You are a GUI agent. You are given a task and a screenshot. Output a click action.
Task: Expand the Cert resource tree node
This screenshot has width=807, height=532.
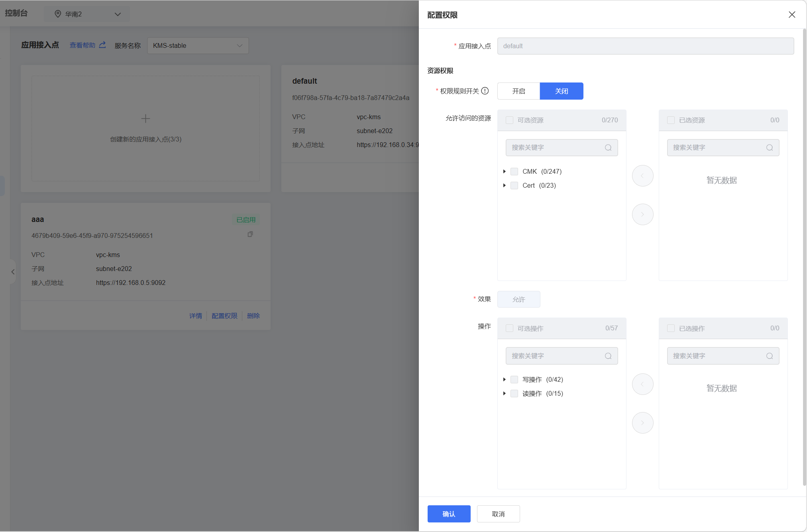click(x=505, y=185)
